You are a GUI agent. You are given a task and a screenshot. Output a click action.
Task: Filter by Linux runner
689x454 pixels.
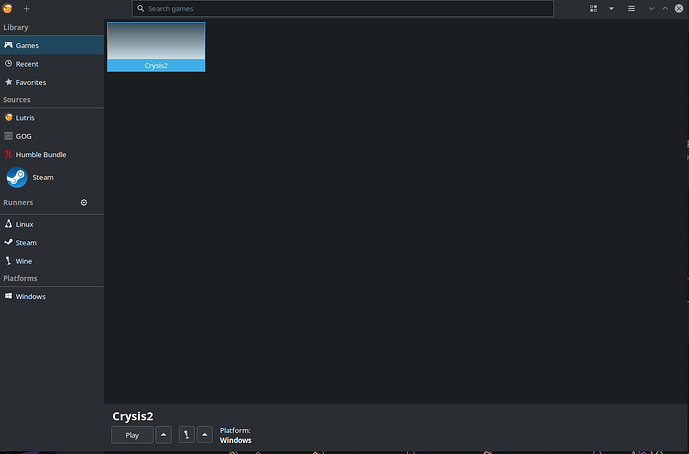52,224
